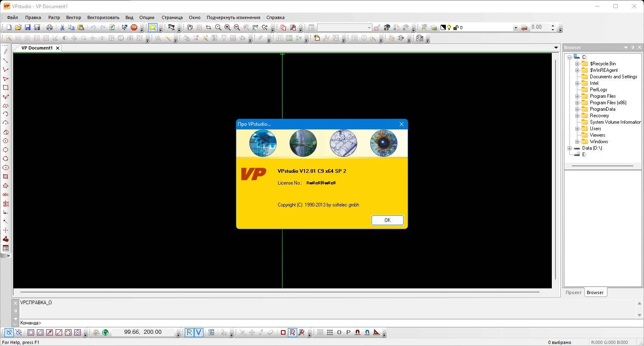
Task: Close the Про VPstudio dialog
Action: click(x=401, y=124)
